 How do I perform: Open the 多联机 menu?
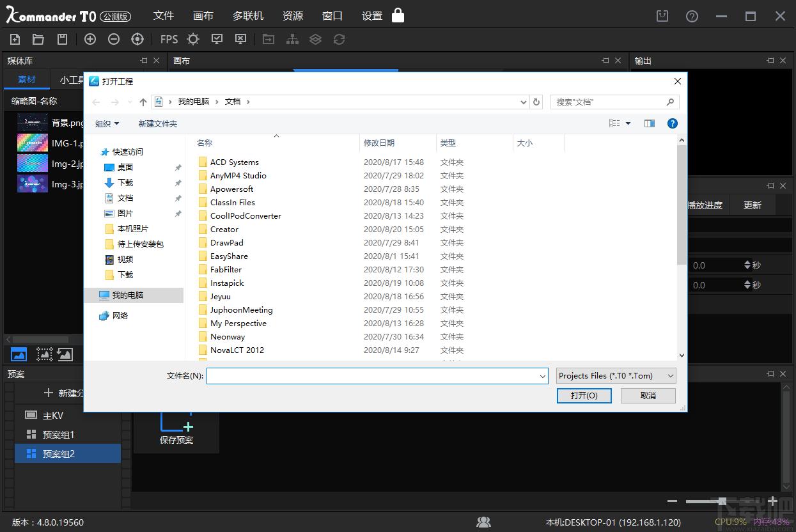point(248,16)
